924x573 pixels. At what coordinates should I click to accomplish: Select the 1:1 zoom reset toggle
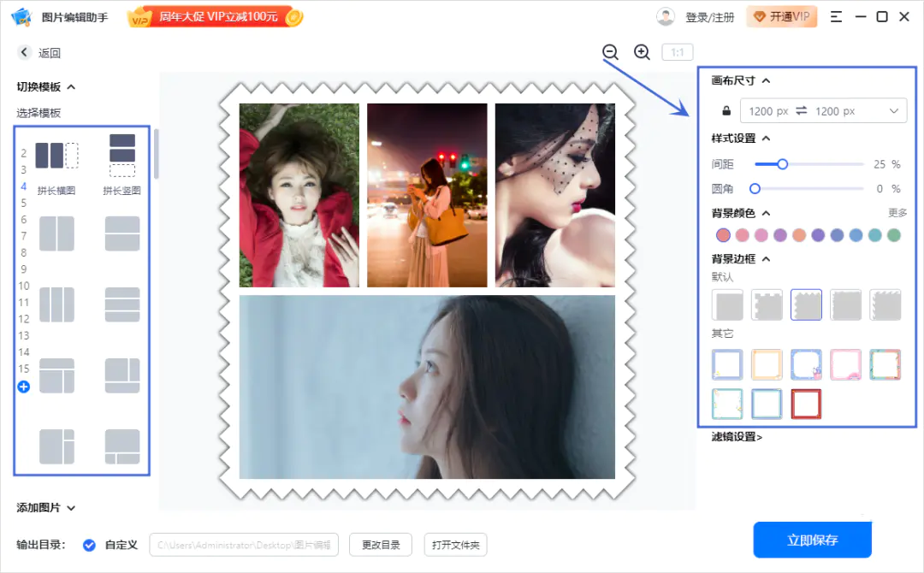click(x=677, y=53)
